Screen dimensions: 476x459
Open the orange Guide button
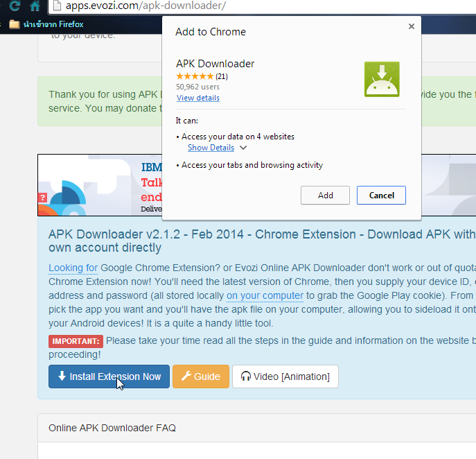[x=201, y=376]
